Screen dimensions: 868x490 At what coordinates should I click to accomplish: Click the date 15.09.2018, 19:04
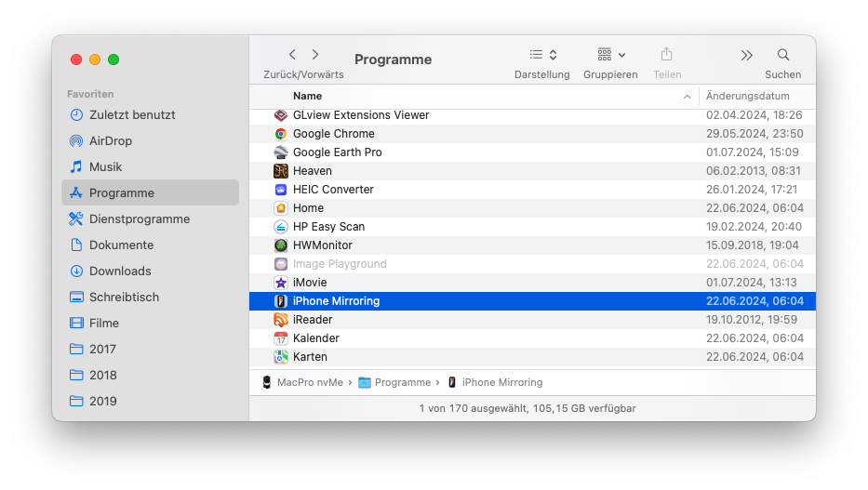pos(753,245)
